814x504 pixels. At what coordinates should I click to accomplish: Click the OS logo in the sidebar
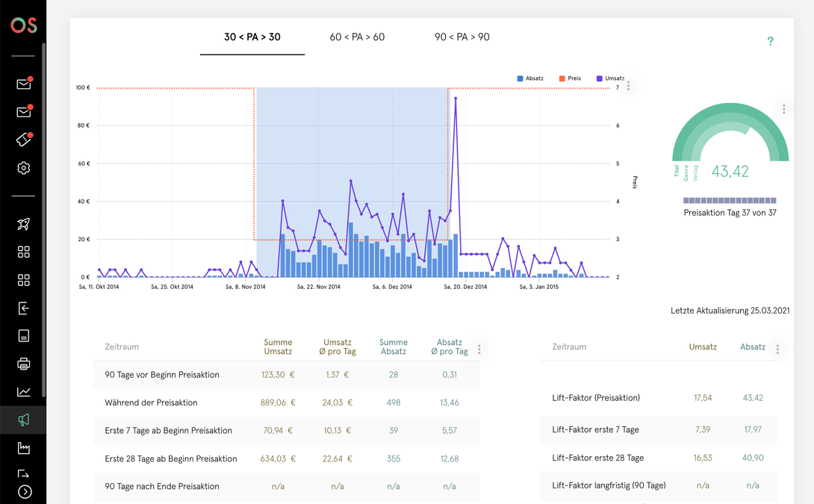pos(24,25)
